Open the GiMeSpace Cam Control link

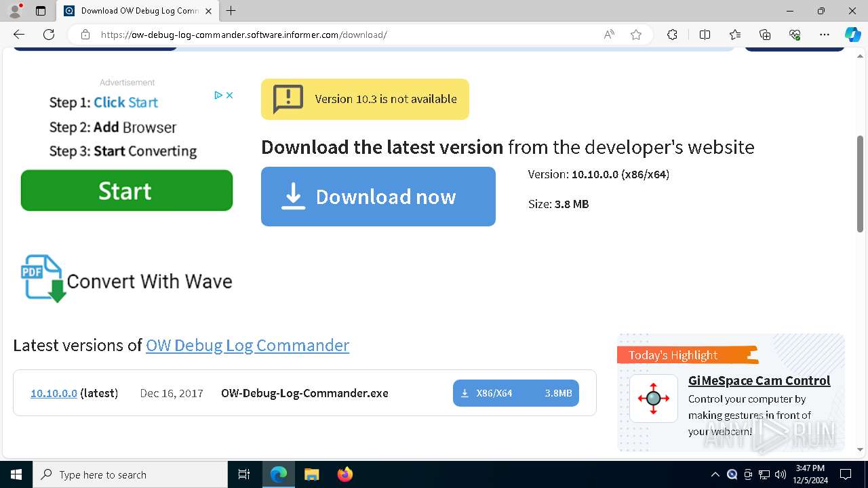(x=759, y=380)
